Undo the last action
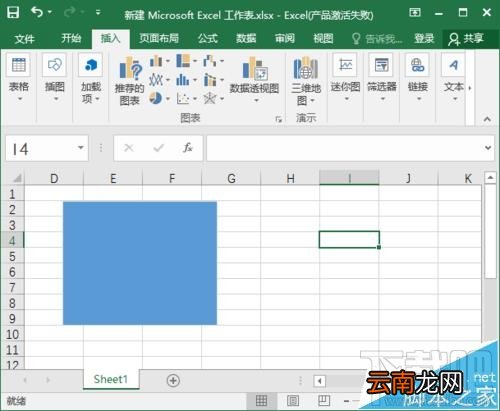This screenshot has height=411, width=500. pos(37,12)
